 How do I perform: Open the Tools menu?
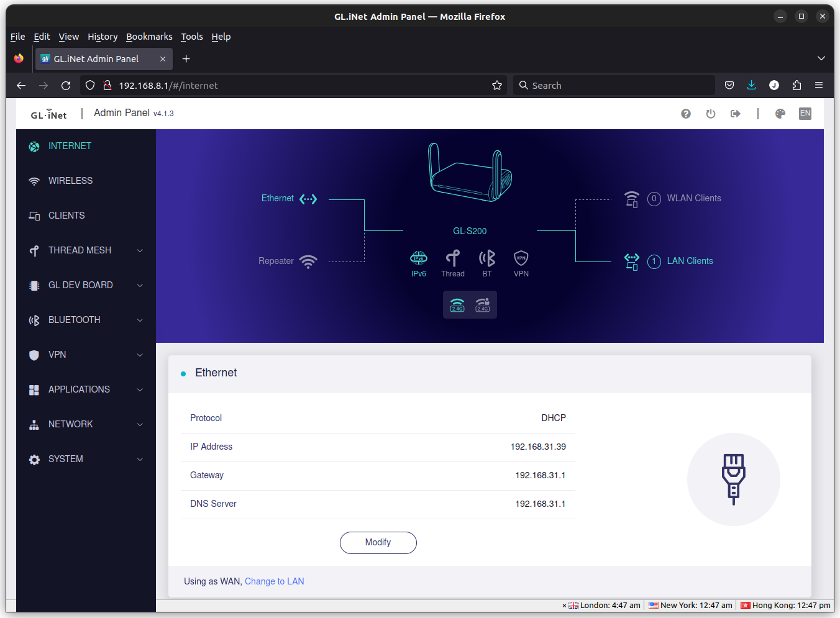coord(192,37)
